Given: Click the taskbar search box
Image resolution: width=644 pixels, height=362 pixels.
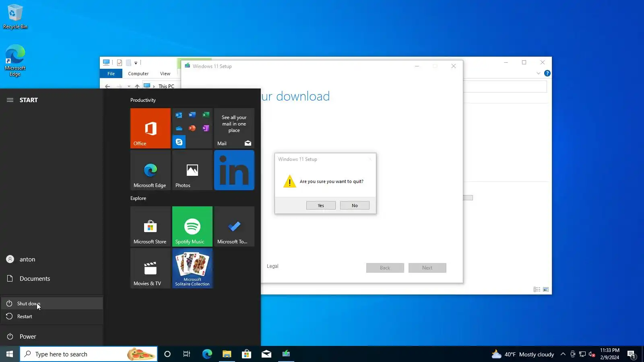Looking at the screenshot, I should click(x=89, y=354).
